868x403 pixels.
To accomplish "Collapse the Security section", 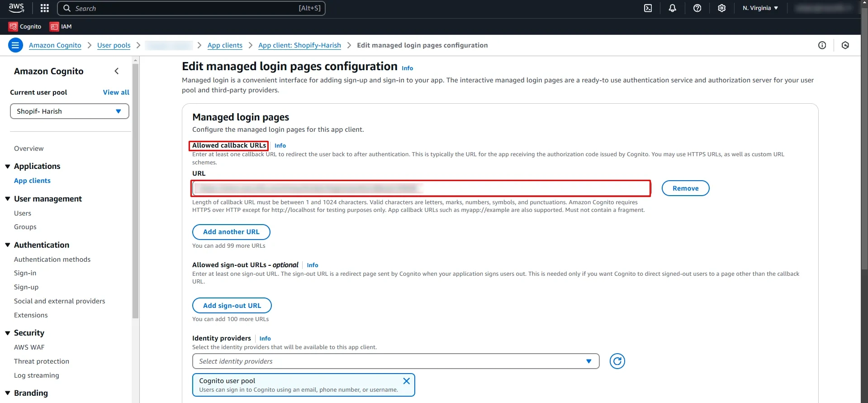I will tap(8, 333).
